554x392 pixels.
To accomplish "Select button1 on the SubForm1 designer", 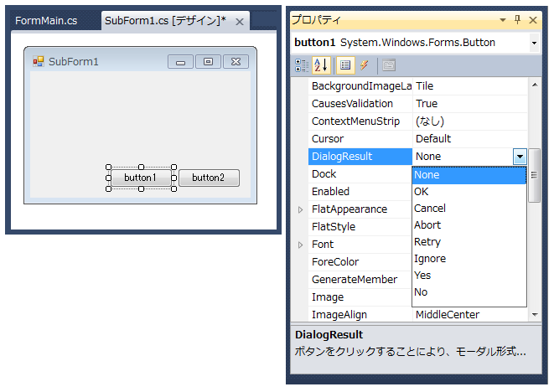I will tap(141, 178).
